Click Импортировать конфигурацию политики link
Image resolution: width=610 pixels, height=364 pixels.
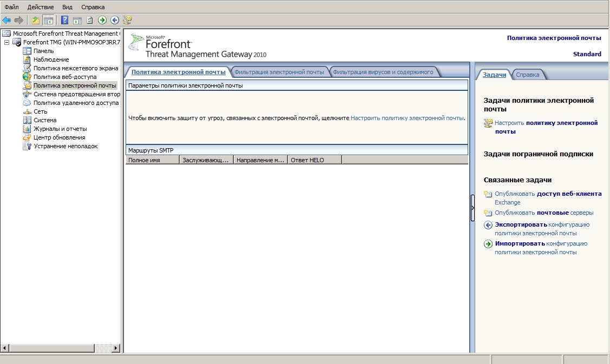point(541,248)
